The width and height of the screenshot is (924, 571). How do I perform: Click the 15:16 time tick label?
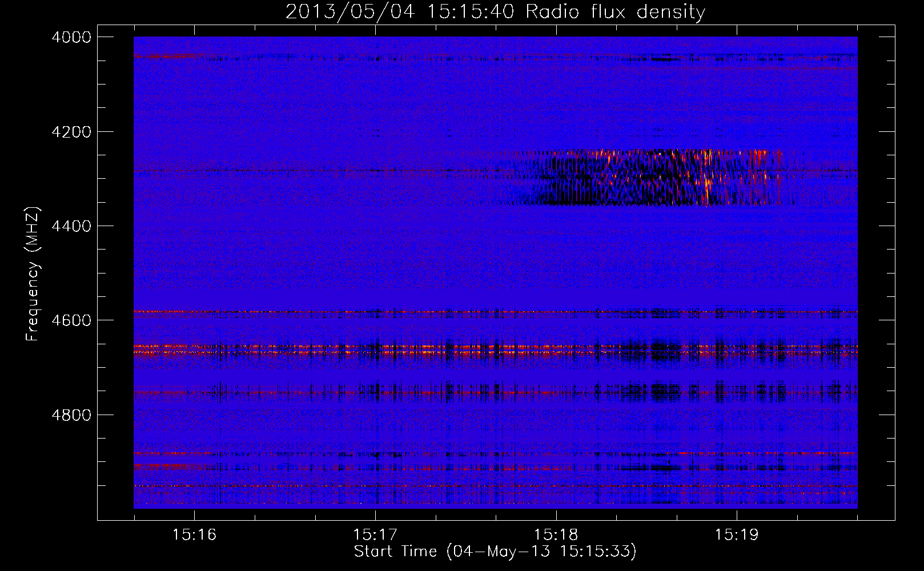pos(195,534)
